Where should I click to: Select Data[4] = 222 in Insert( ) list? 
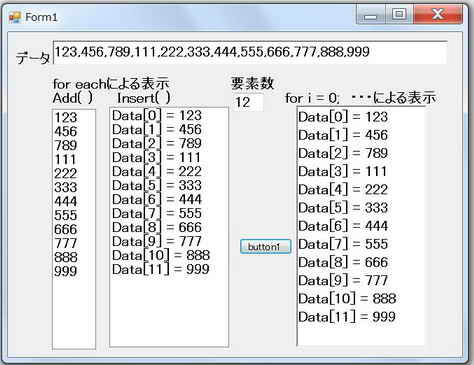pos(157,172)
